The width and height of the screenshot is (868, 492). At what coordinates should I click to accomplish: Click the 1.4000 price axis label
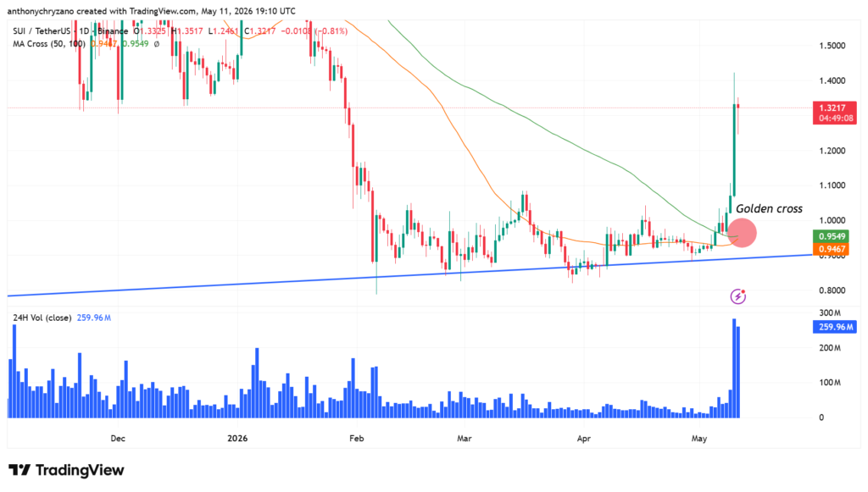point(832,80)
